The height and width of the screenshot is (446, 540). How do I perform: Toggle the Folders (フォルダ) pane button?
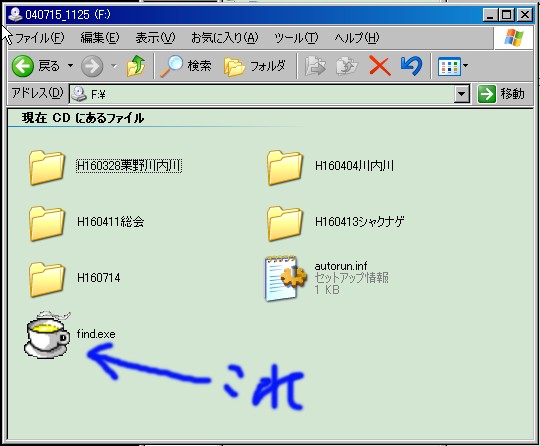pos(255,66)
